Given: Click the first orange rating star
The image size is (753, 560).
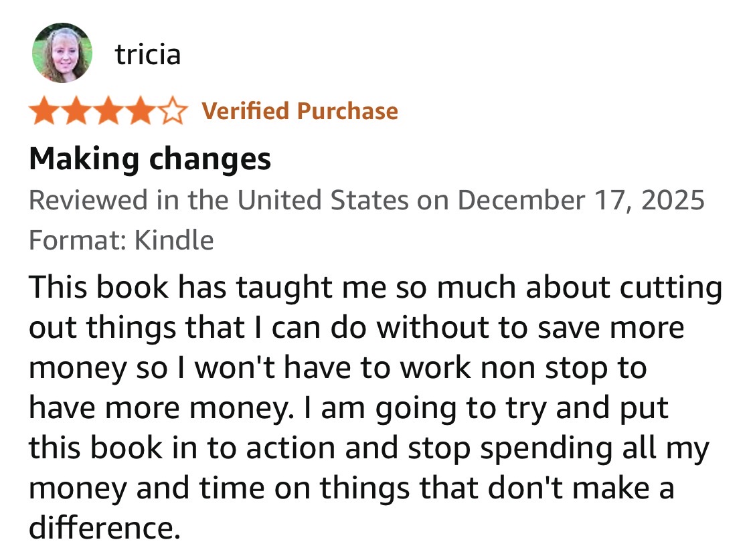Looking at the screenshot, I should click(x=45, y=111).
